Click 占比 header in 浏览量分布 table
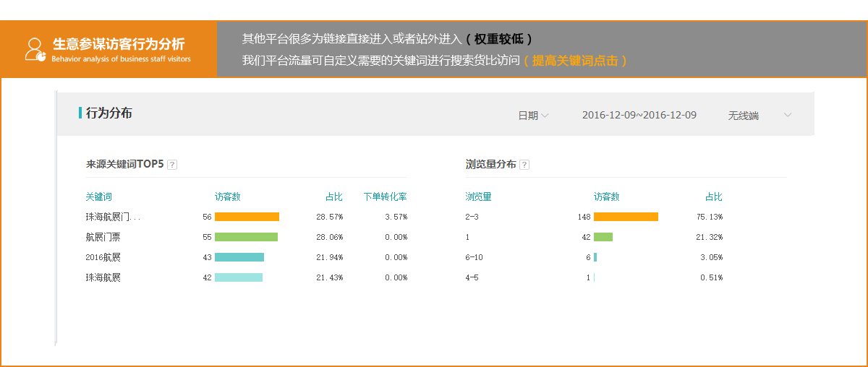868x367 pixels. click(x=713, y=197)
